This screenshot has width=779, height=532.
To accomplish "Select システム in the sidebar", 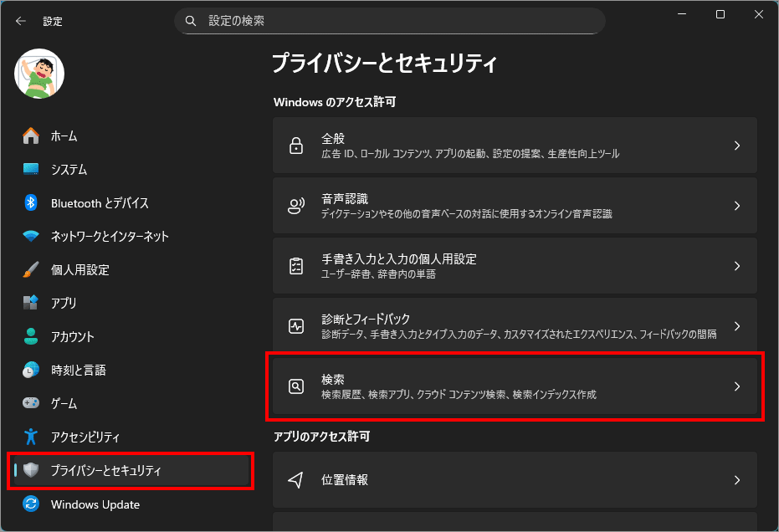I will (x=69, y=169).
